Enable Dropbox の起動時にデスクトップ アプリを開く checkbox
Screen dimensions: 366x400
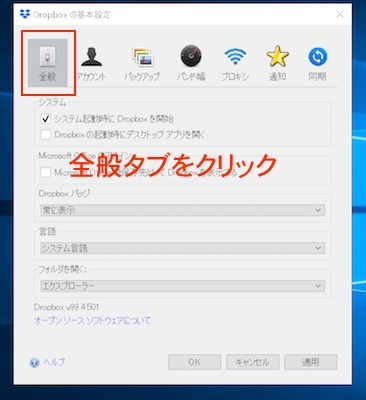45,135
